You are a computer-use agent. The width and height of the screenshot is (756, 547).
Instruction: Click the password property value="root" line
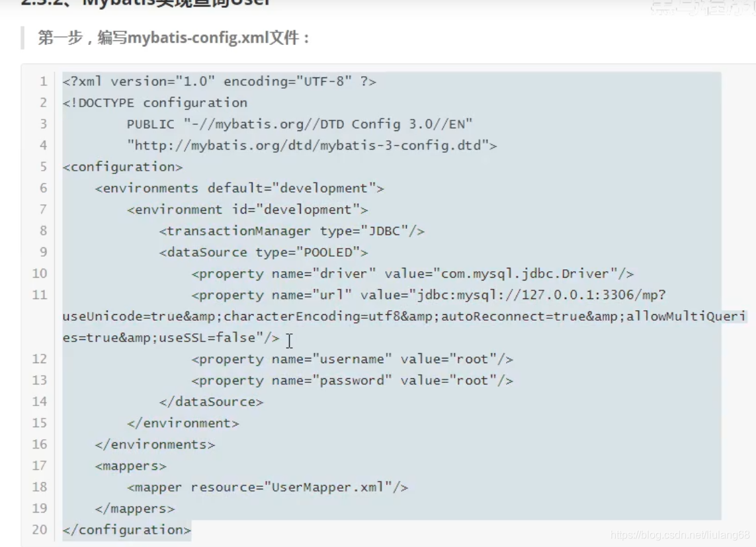pos(352,380)
